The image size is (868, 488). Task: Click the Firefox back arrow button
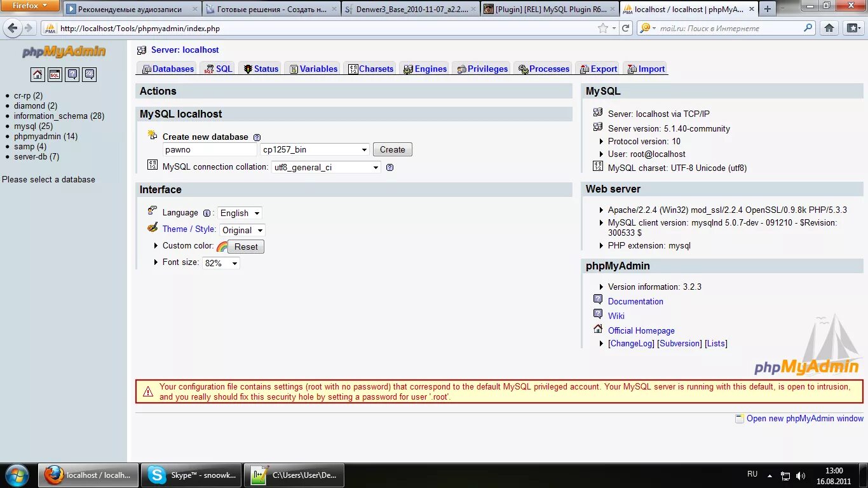tap(13, 28)
